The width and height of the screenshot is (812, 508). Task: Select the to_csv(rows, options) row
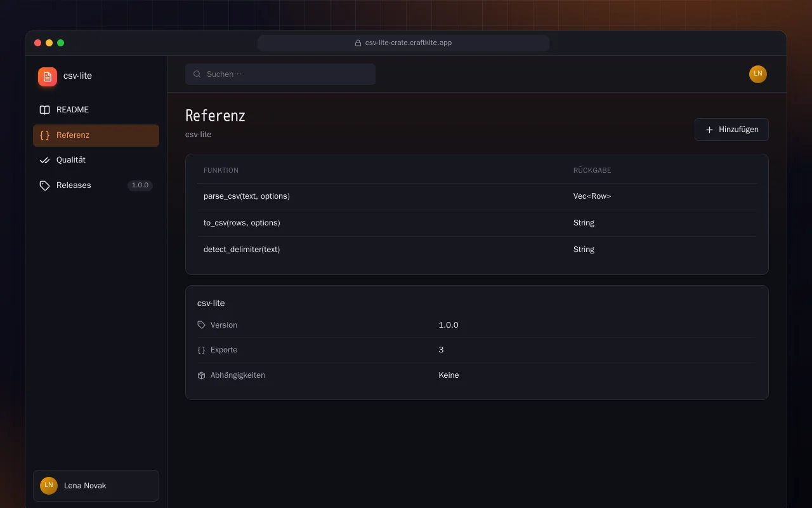tap(477, 223)
